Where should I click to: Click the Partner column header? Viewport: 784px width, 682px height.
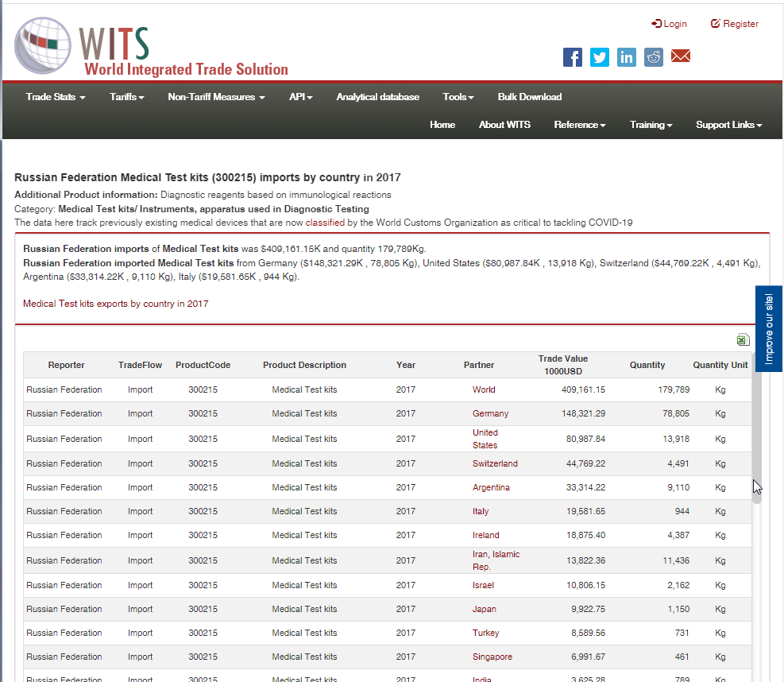pos(478,366)
